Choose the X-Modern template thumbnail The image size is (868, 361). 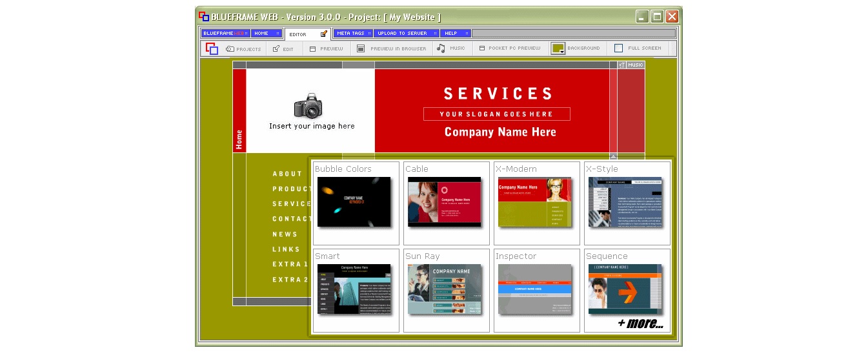click(x=534, y=201)
